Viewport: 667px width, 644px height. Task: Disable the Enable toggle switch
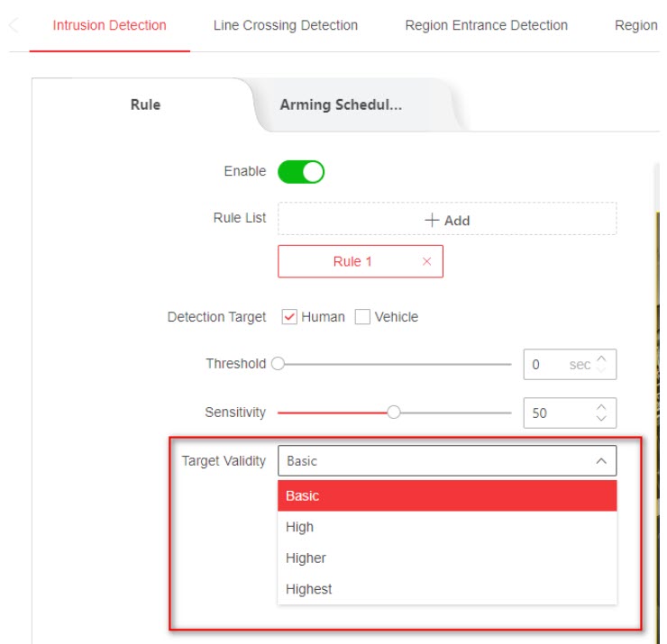301,171
